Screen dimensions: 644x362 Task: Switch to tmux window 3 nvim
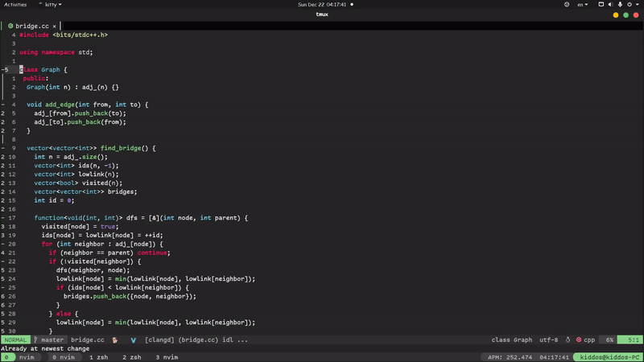[x=167, y=357]
